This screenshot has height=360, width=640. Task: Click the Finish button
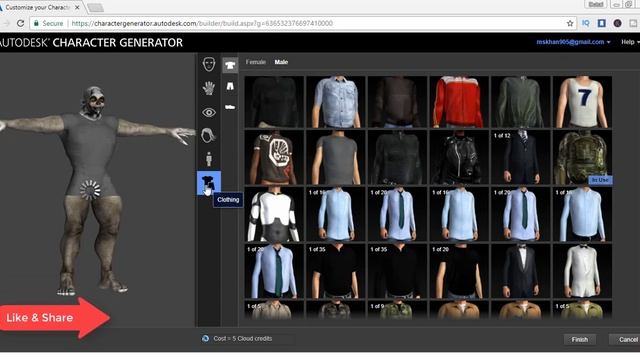[580, 339]
